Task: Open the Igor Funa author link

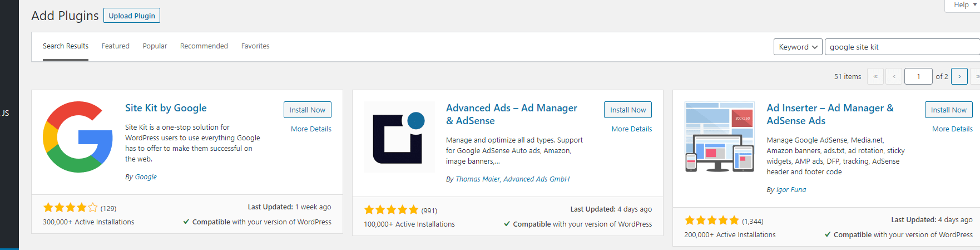Action: (791, 190)
